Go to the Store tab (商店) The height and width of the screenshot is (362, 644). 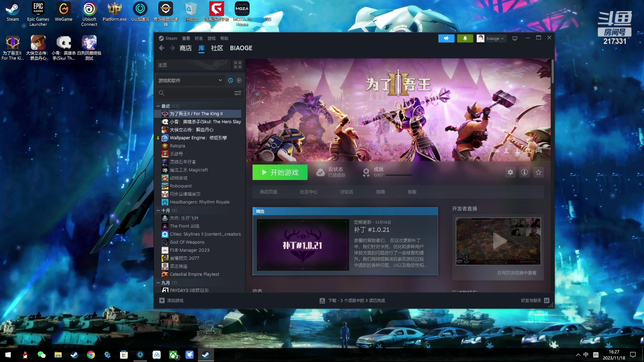(185, 48)
